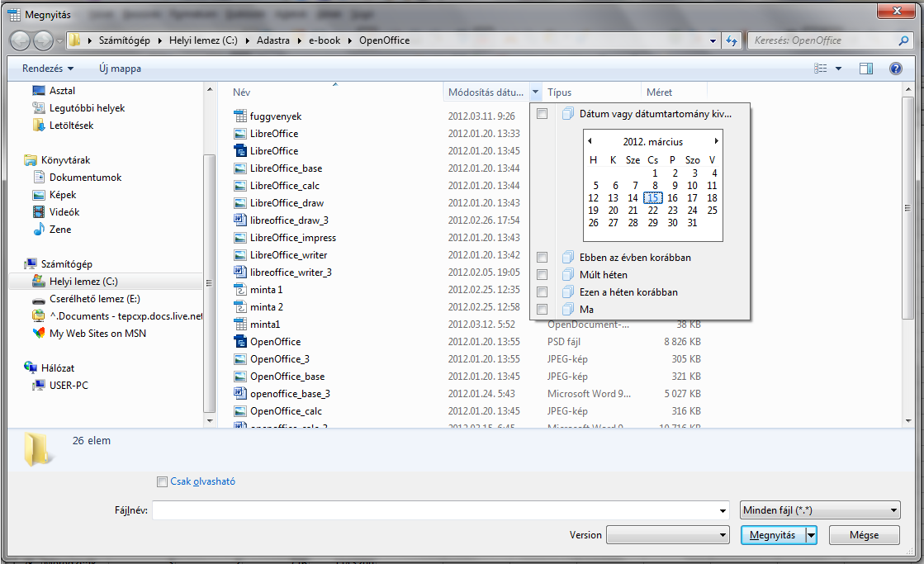Viewport: 924px width, 564px height.
Task: Click the '2012. március' calendar title
Action: (x=653, y=141)
